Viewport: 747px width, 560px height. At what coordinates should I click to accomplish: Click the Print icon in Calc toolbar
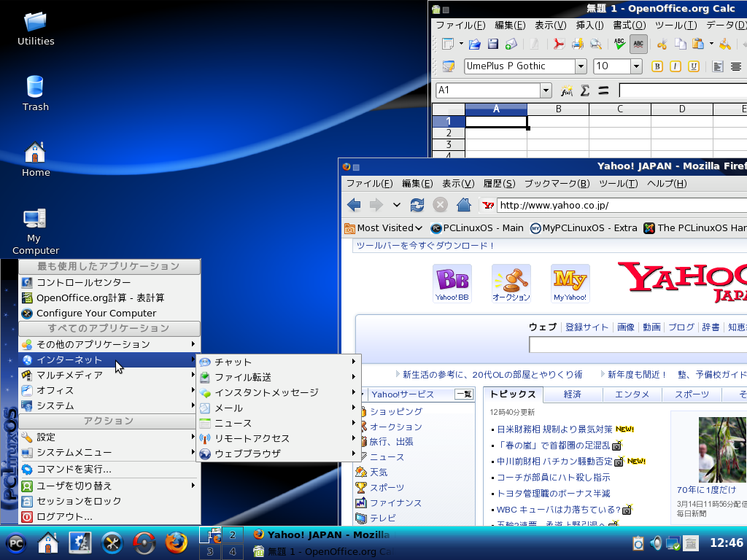tap(578, 44)
